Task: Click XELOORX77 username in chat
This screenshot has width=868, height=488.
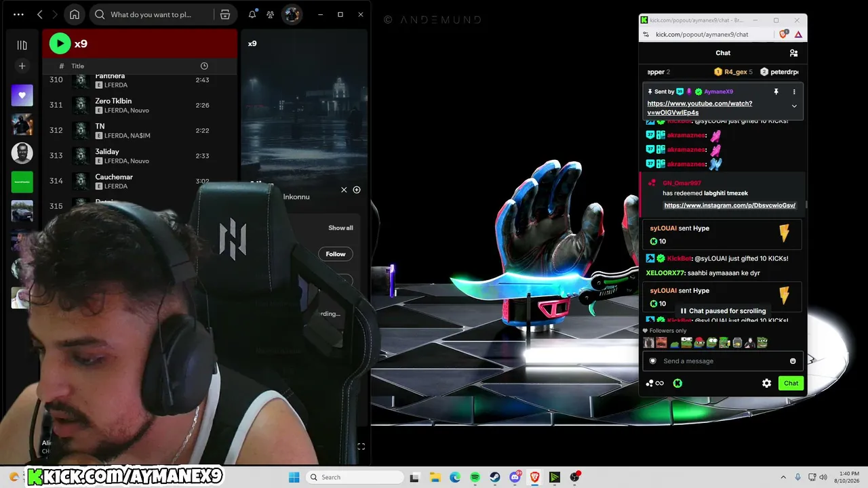Action: (x=665, y=273)
